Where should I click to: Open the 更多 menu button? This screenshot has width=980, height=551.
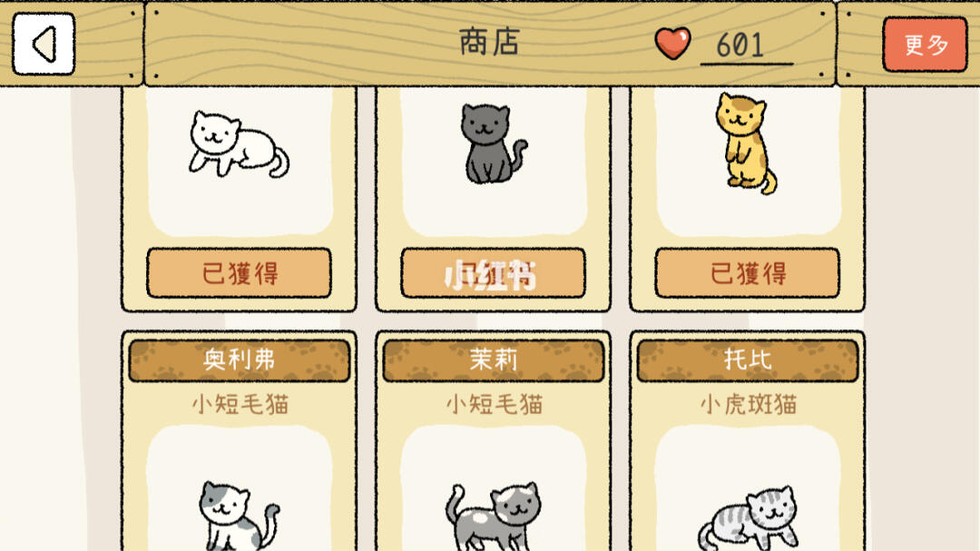tap(925, 44)
